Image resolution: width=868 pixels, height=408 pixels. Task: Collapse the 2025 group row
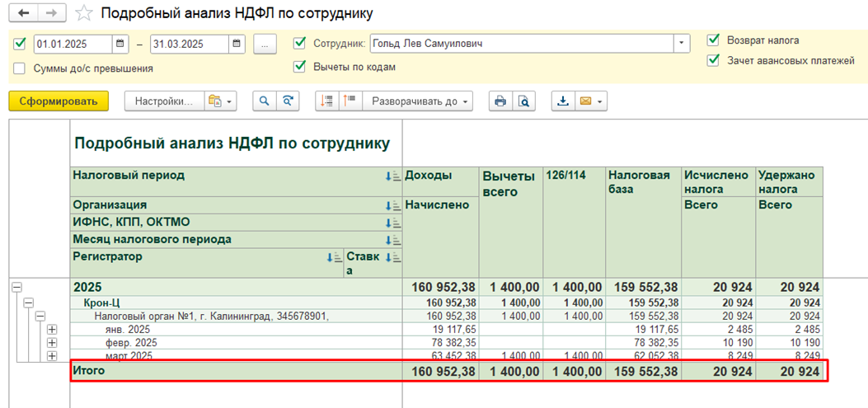(16, 287)
